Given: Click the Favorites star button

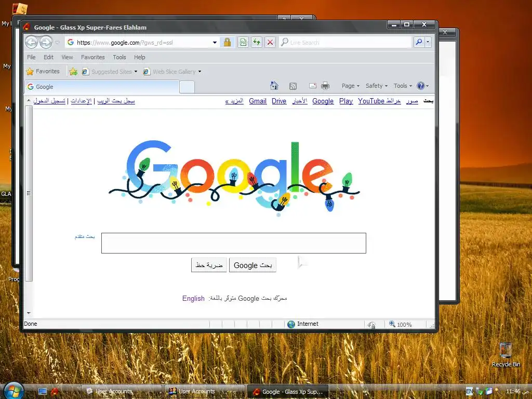Looking at the screenshot, I should coord(43,72).
